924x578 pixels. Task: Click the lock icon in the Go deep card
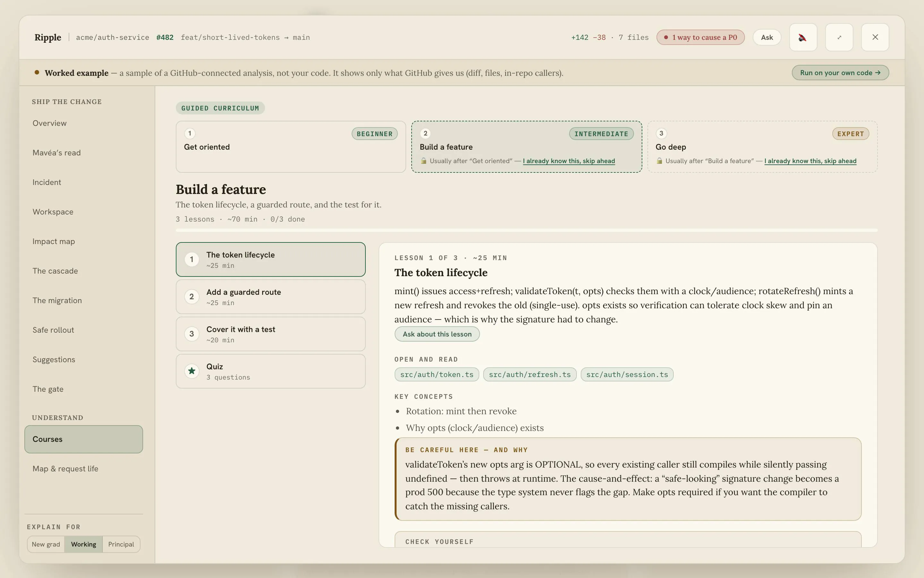pyautogui.click(x=659, y=161)
